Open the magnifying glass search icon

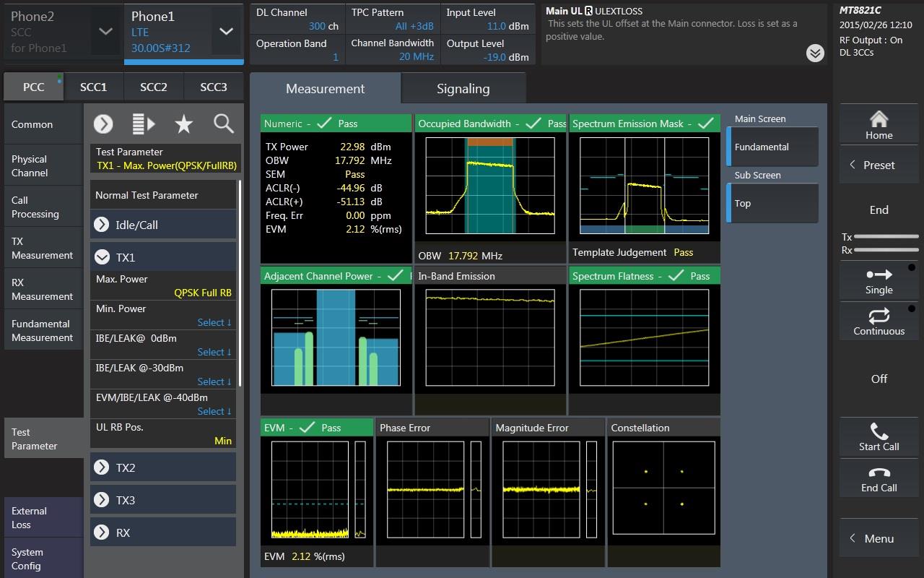(x=224, y=124)
